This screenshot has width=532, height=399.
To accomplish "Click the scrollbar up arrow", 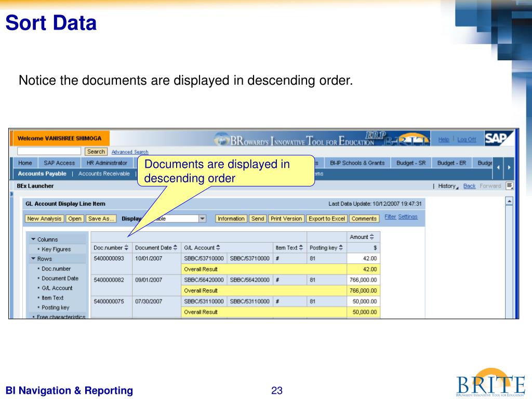I will click(x=509, y=202).
